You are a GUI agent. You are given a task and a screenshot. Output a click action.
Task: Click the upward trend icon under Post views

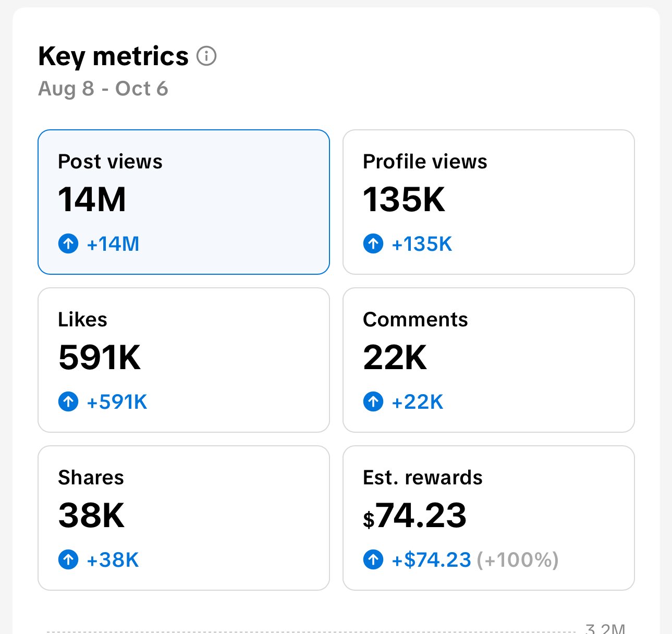tap(68, 243)
